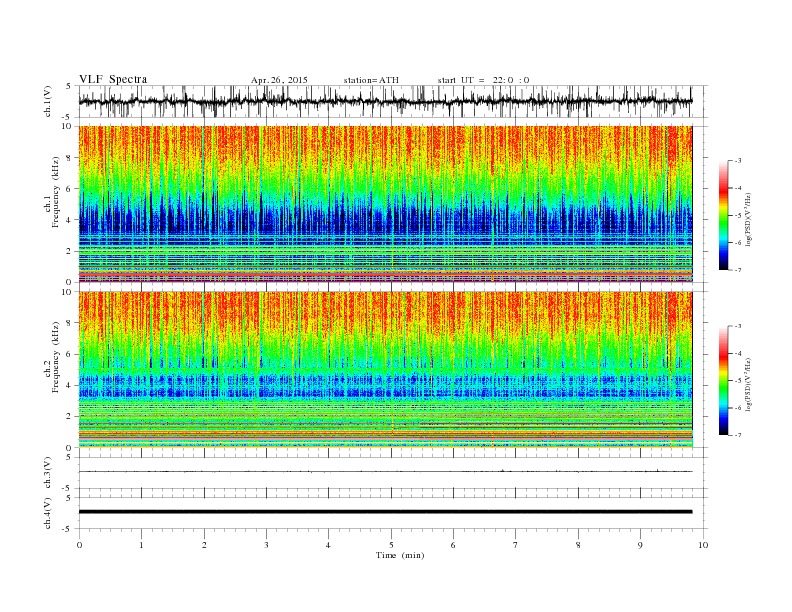Click the ch.2 spectrogram color scale bar
This screenshot has width=792, height=612.
[x=724, y=381]
